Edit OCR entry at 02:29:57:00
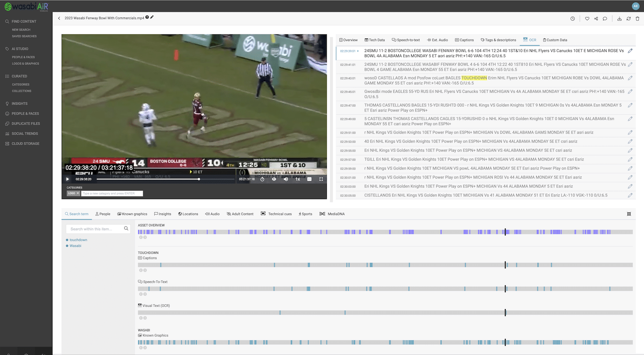 click(630, 159)
